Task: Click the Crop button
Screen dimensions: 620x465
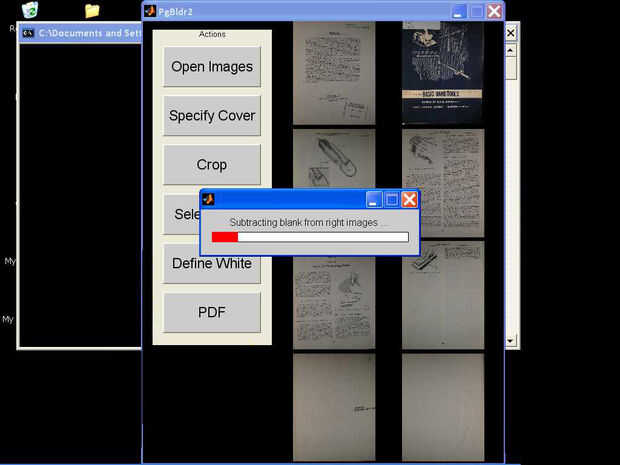Action: pos(212,164)
